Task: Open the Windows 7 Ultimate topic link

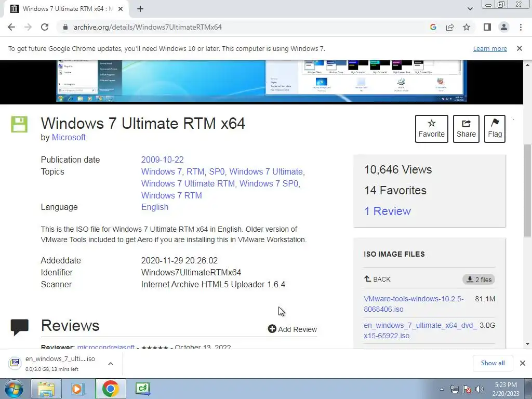Action: (265, 171)
